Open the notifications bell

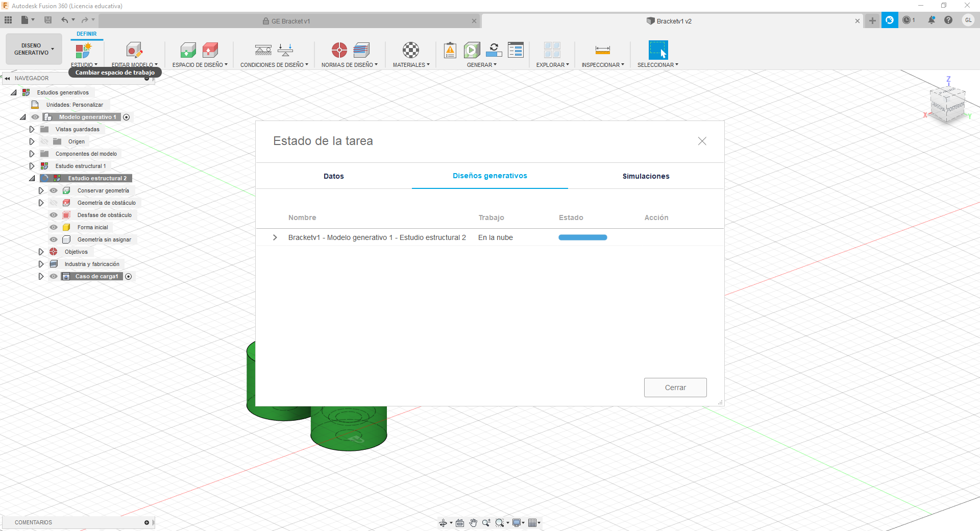point(932,20)
